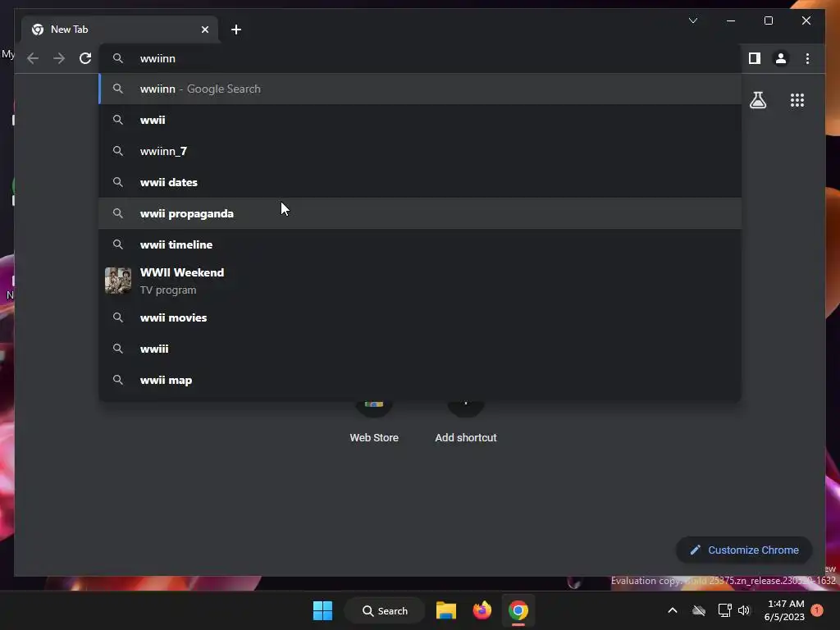Open the notification badge in the taskbar
The width and height of the screenshot is (840, 630).
817,610
